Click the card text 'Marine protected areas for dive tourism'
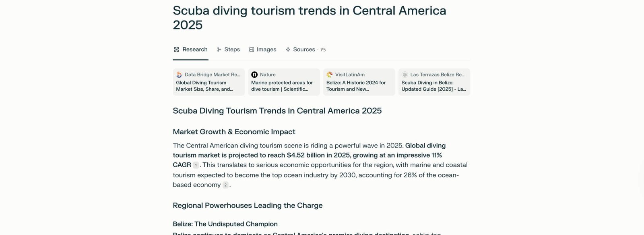This screenshot has height=235, width=644. pos(282,86)
